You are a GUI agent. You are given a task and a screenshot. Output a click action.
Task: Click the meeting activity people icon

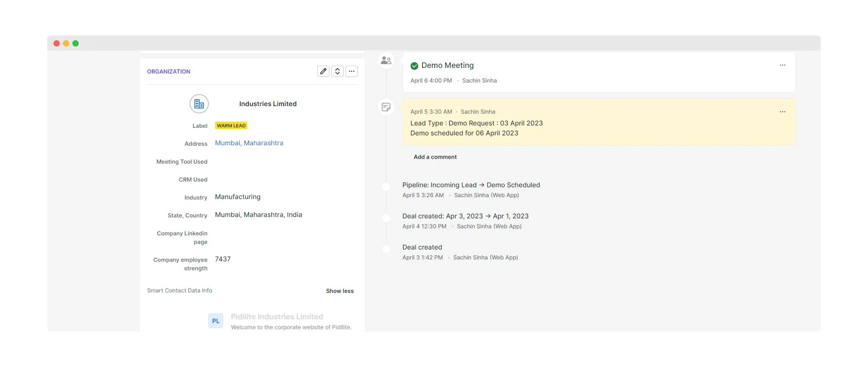click(386, 60)
